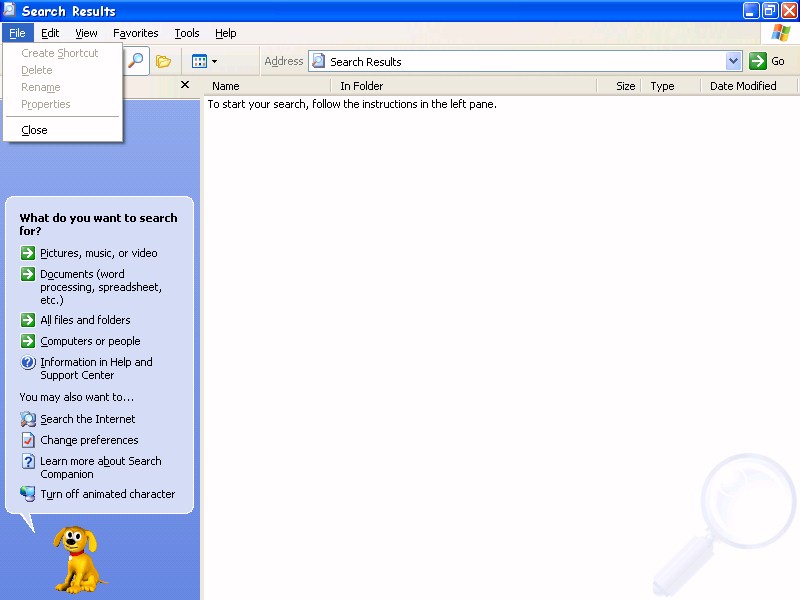Sort results by Type column header
The height and width of the screenshot is (600, 800).
click(x=671, y=86)
